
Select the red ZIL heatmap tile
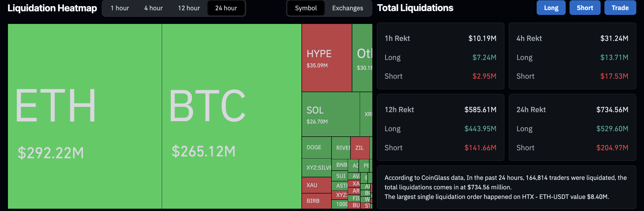[360, 148]
